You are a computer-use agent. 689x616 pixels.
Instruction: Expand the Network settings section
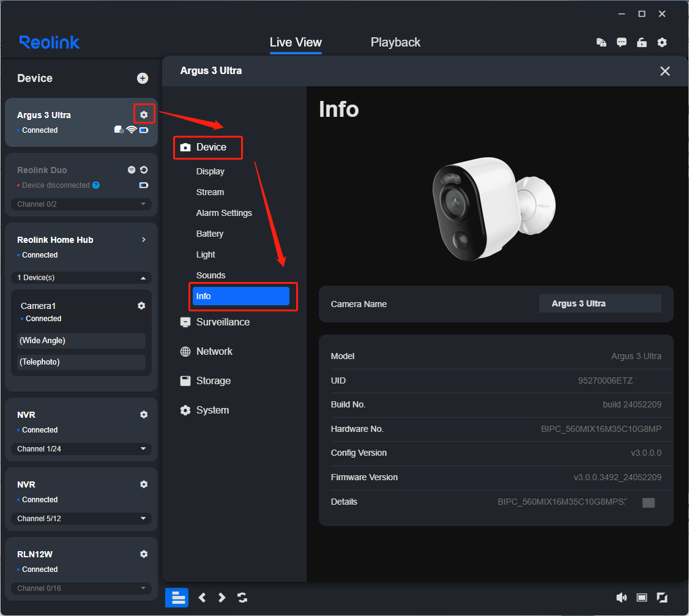click(x=206, y=352)
